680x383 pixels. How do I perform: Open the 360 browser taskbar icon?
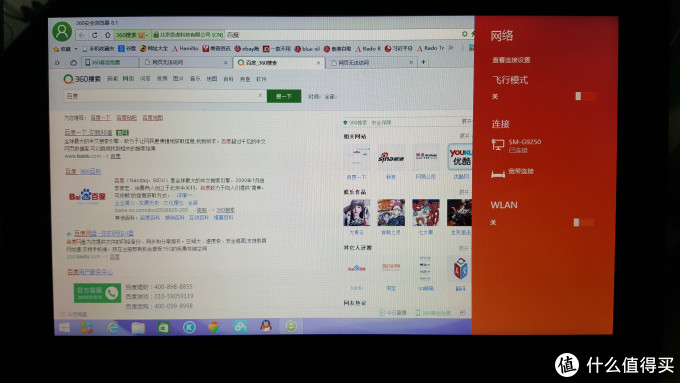click(291, 326)
